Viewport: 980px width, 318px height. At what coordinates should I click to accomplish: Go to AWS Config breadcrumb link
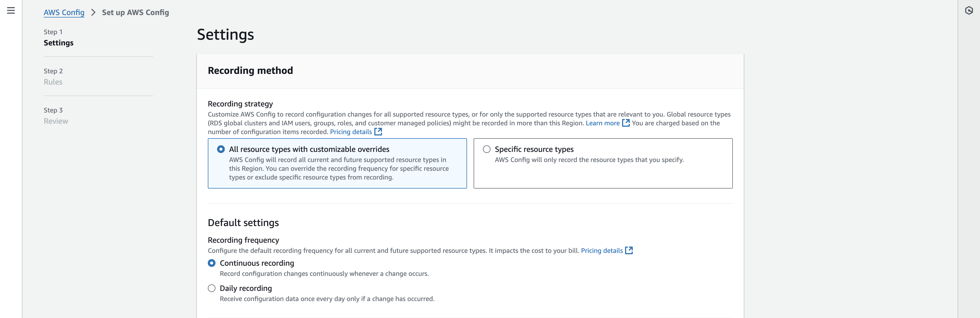(x=64, y=13)
